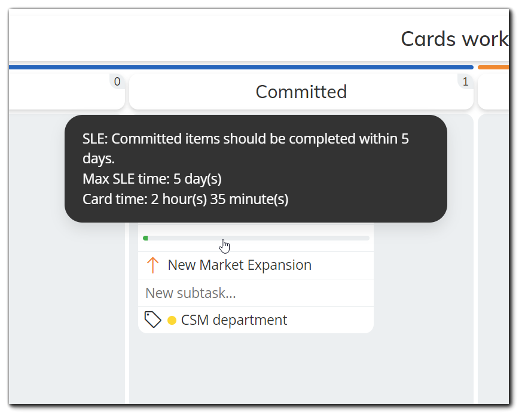This screenshot has width=525, height=420.
Task: Click the Cards workflow title
Action: coord(454,39)
